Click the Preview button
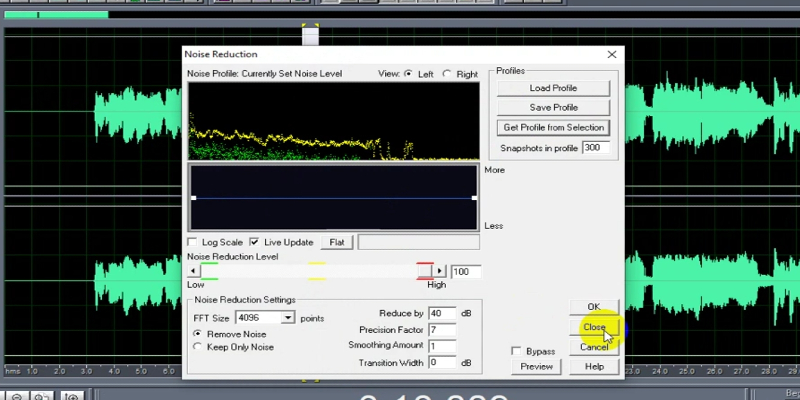800x400 pixels. [536, 367]
